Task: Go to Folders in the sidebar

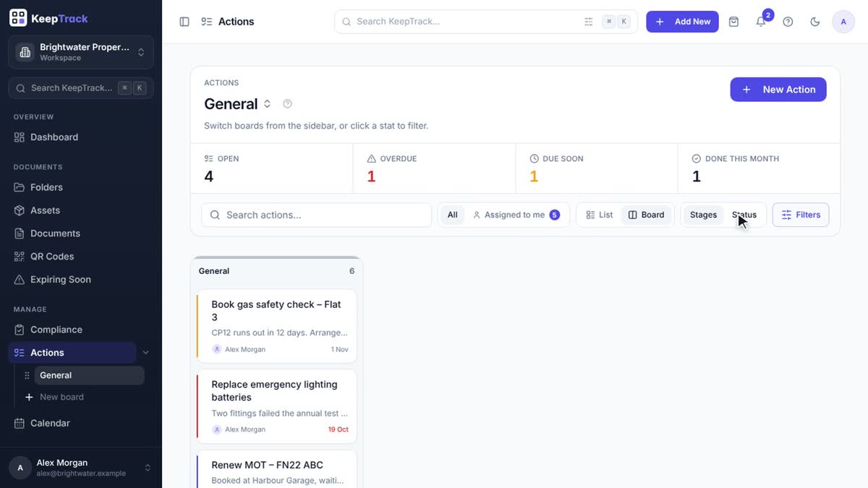Action: click(x=81, y=187)
